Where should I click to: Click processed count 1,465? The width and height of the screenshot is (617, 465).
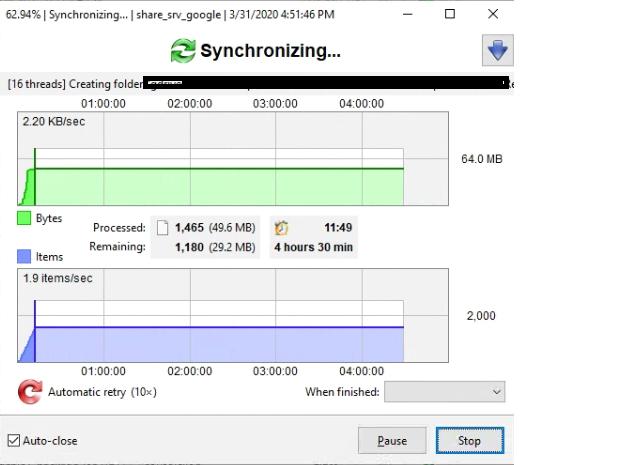click(x=189, y=227)
